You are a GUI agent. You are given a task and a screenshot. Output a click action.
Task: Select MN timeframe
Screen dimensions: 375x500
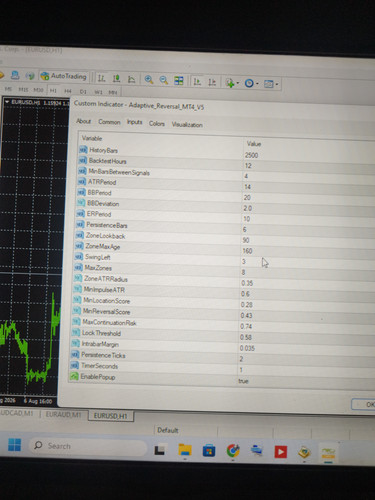(113, 92)
